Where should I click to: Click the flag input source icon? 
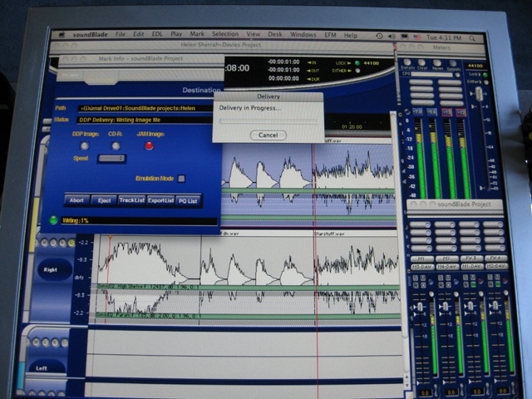pos(416,37)
